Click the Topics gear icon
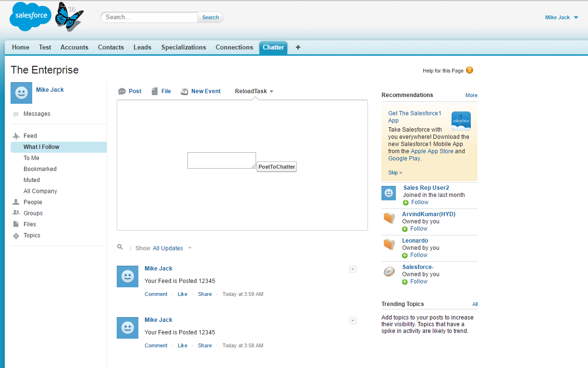 (16, 236)
